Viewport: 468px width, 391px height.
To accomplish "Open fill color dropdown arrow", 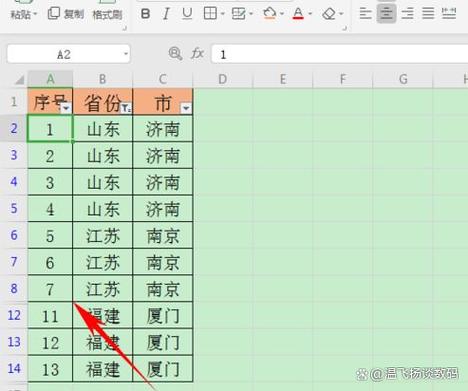I will [282, 14].
